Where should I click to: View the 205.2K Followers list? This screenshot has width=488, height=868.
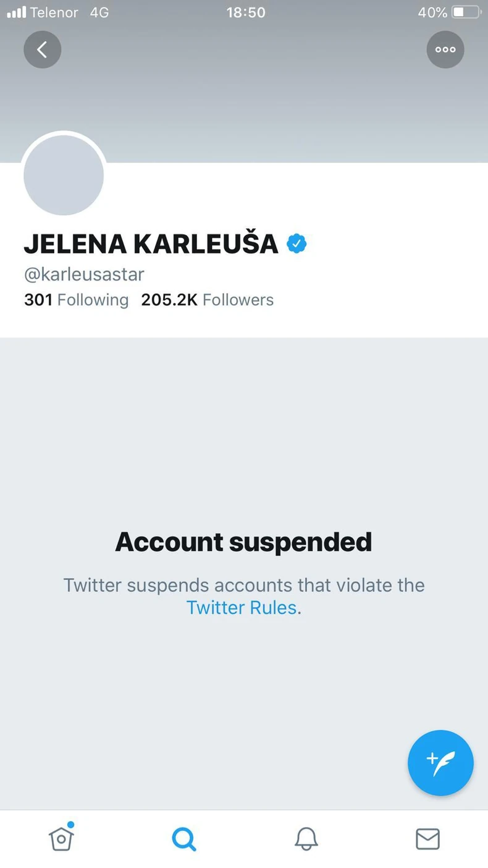point(207,300)
